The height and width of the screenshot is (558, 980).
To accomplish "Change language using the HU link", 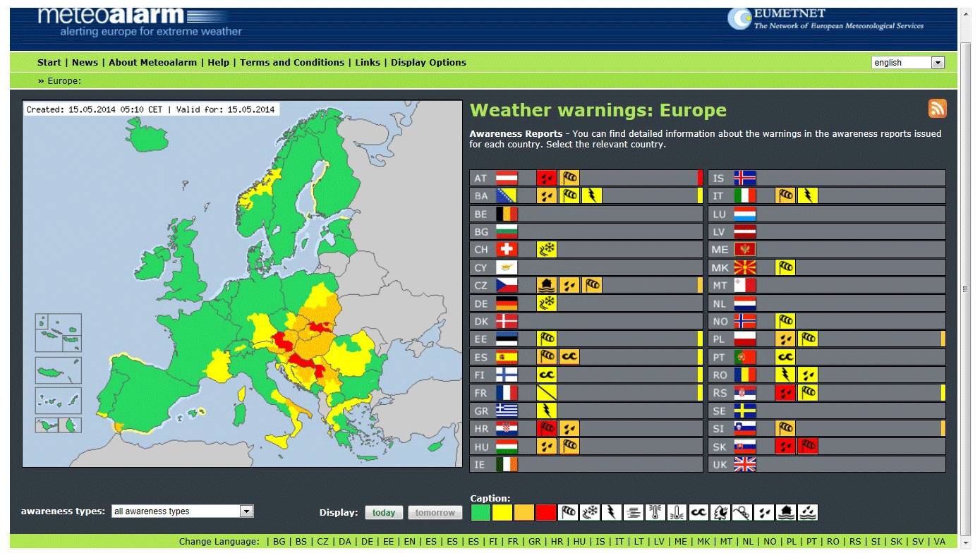I will coord(579,542).
